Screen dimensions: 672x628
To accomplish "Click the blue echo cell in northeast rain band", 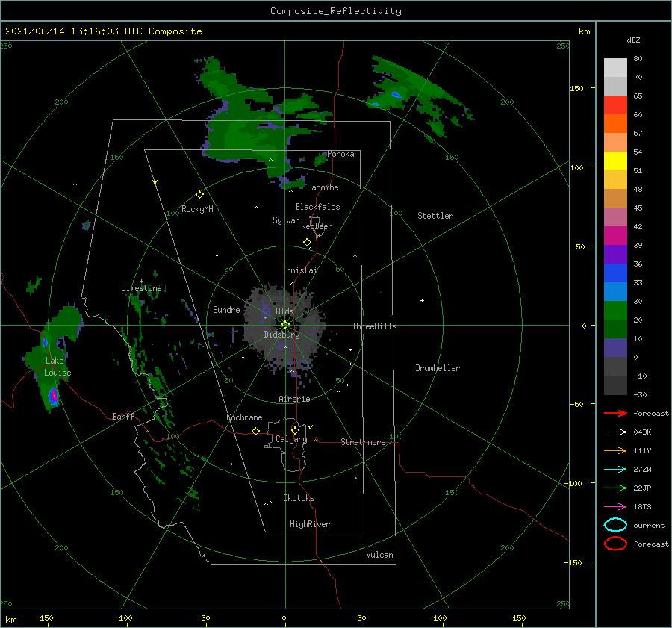I will pyautogui.click(x=397, y=94).
